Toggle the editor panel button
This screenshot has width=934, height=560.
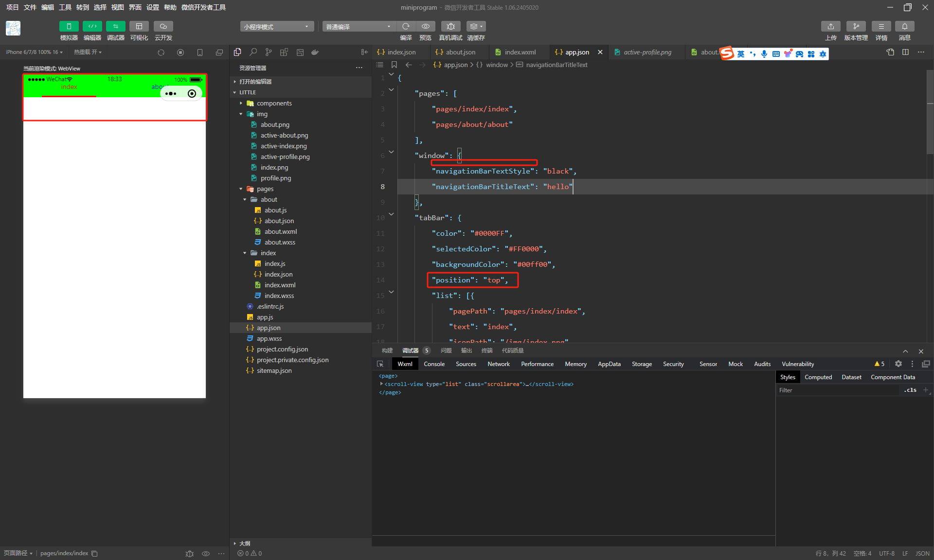(x=92, y=26)
